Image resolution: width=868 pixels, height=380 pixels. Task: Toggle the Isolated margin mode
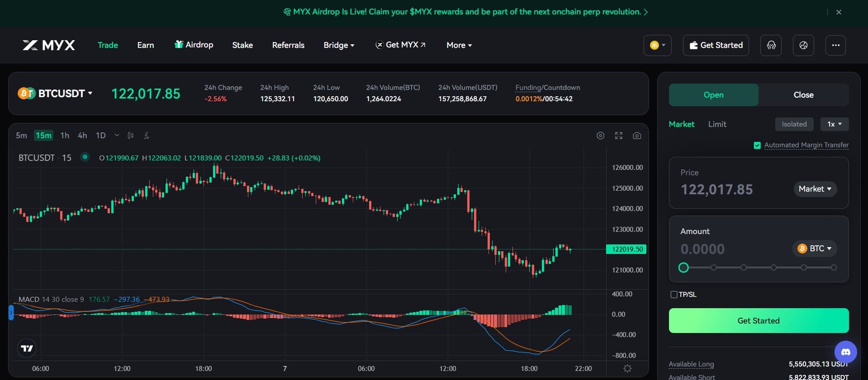tap(794, 124)
